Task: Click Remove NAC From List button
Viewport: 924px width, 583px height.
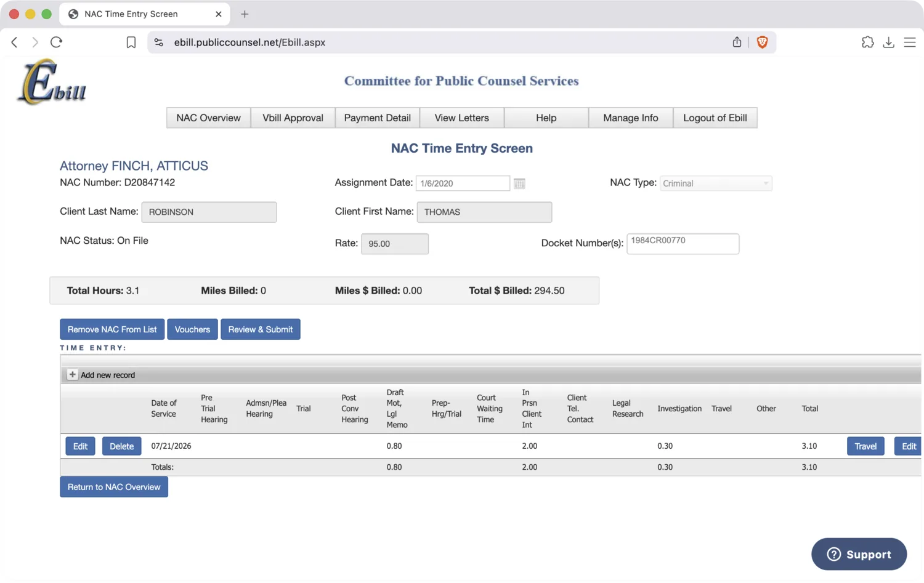Action: (x=112, y=329)
